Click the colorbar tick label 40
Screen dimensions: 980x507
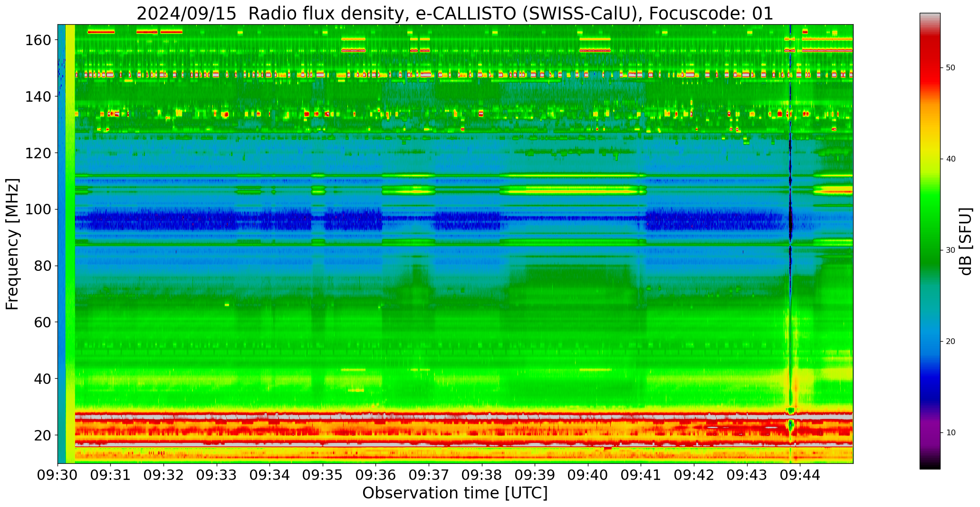tap(951, 159)
